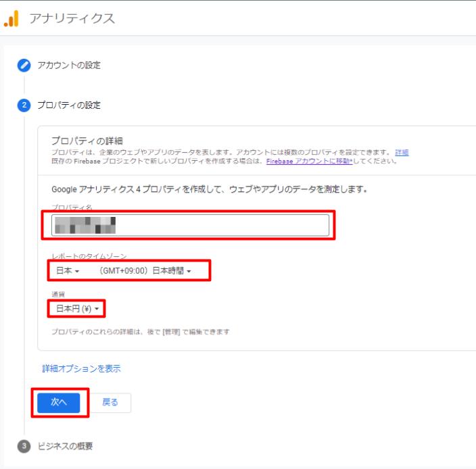Viewport: 476px width, 469px height.
Task: Click the アナリティクス header title
Action: pyautogui.click(x=72, y=18)
